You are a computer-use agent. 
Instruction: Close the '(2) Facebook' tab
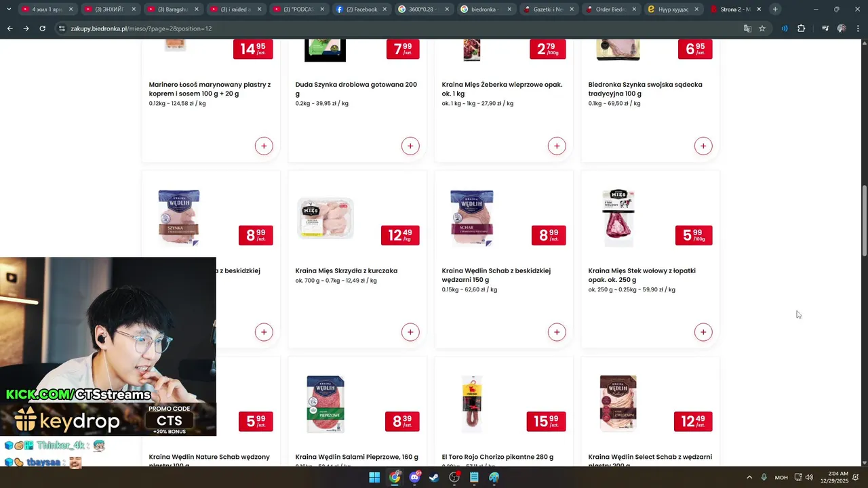click(x=384, y=9)
